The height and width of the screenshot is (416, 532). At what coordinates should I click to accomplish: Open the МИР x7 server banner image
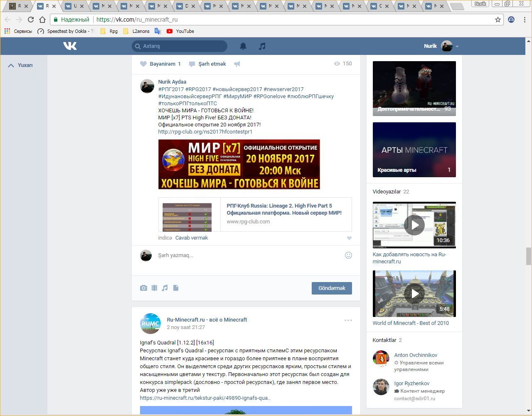(x=239, y=164)
